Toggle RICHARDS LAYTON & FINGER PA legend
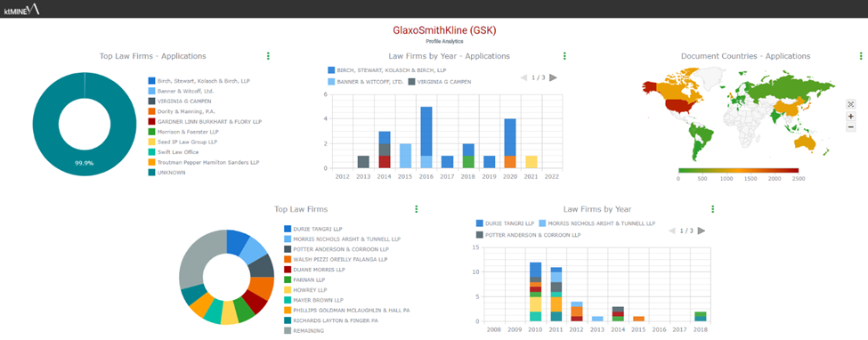Screen dimensions: 868x340 [331, 320]
